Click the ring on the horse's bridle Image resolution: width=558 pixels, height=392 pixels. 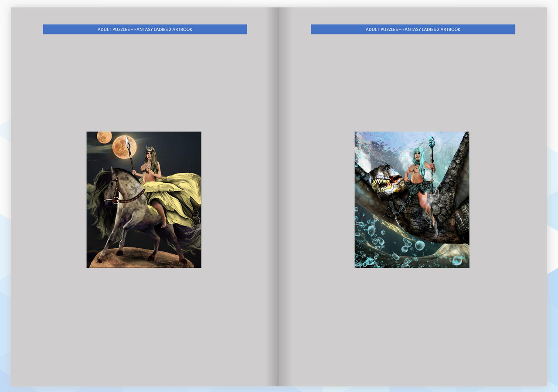click(115, 200)
